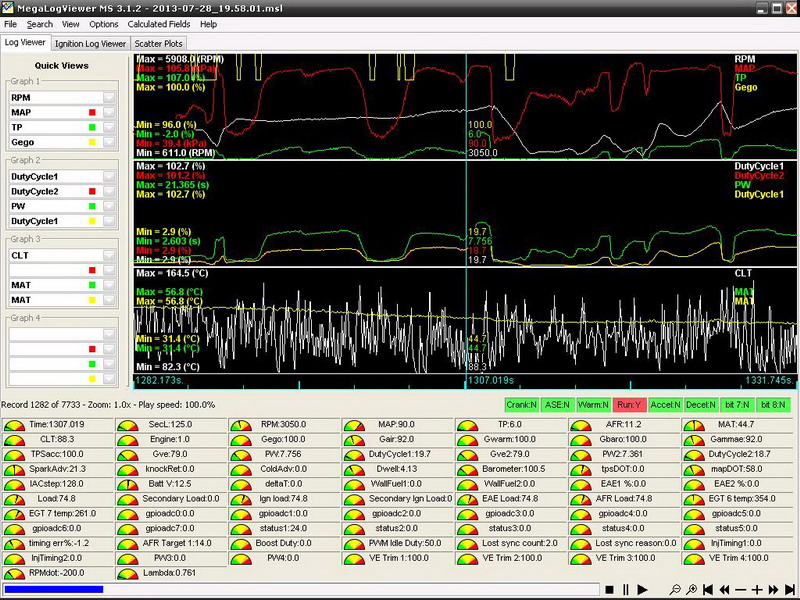Open the Calculated Fields menu

(157, 23)
